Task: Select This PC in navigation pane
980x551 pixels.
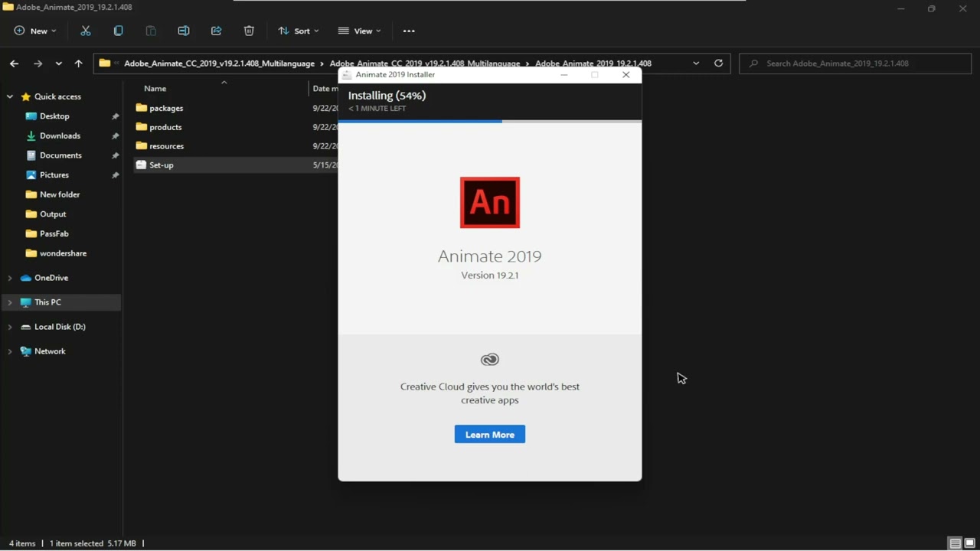Action: (x=47, y=302)
